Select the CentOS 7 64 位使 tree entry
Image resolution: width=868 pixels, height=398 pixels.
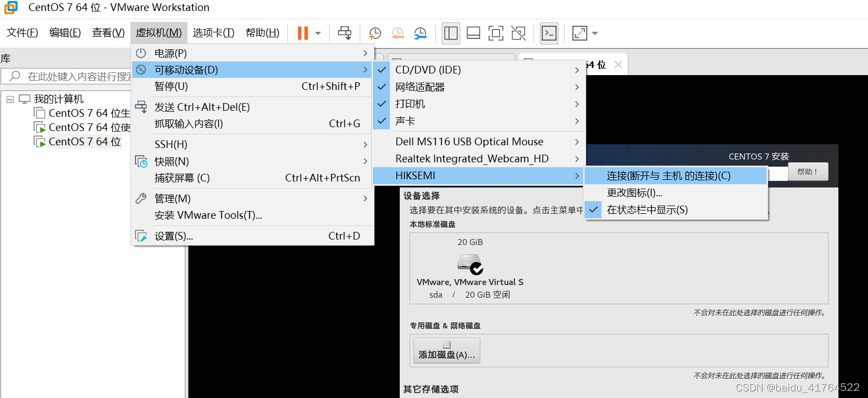point(89,127)
